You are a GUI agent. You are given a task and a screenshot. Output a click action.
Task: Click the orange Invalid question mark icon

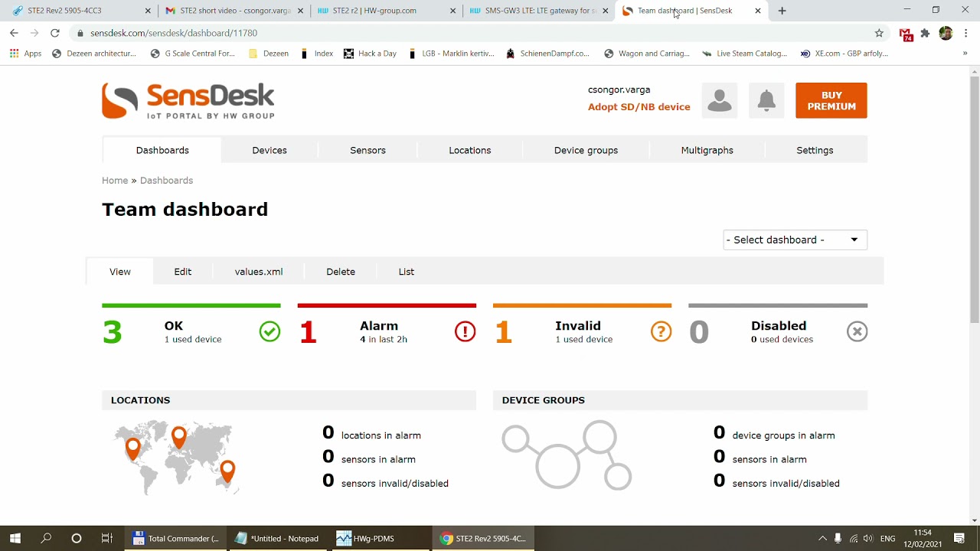661,331
